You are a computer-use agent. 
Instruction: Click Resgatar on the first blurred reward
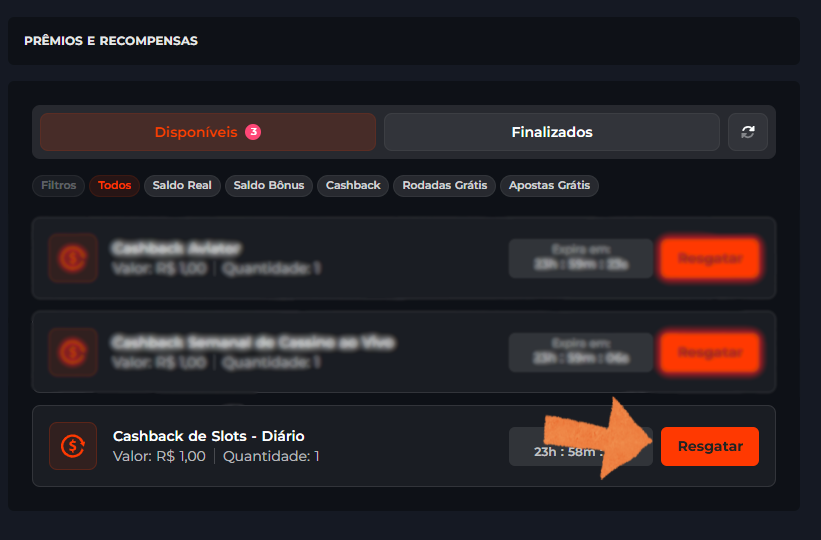pos(710,258)
